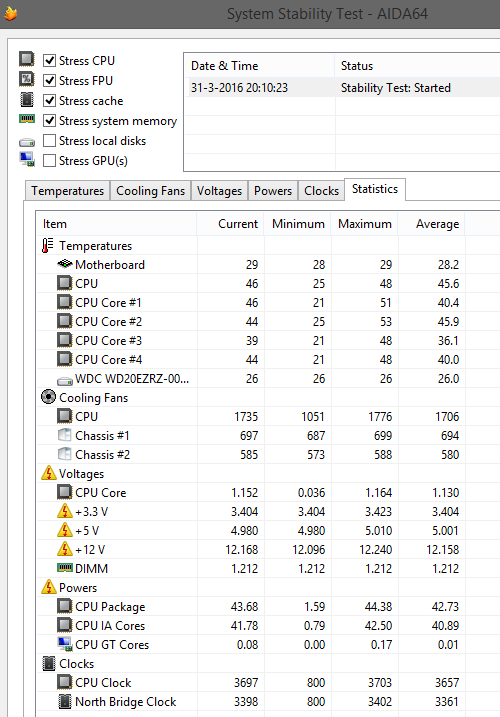The width and height of the screenshot is (500, 717).
Task: Click the Motherboard row icon
Action: [65, 264]
